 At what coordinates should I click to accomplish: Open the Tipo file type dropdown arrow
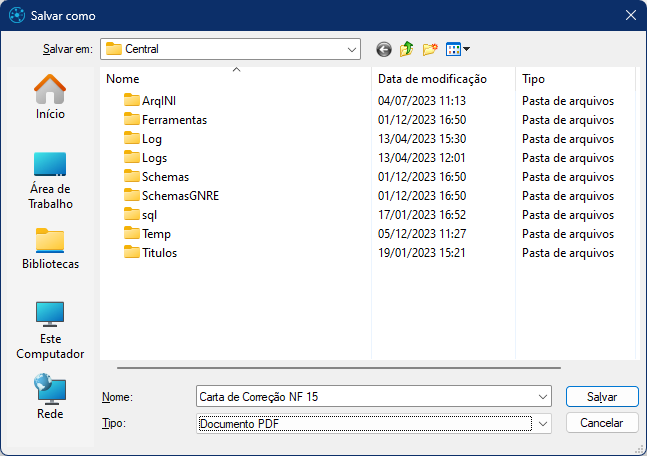coord(543,424)
